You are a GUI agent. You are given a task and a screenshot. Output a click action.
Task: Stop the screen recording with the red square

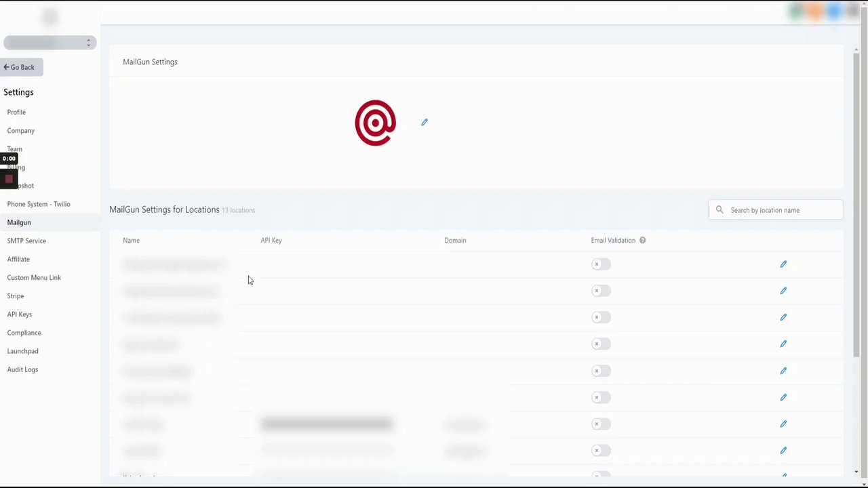click(9, 179)
